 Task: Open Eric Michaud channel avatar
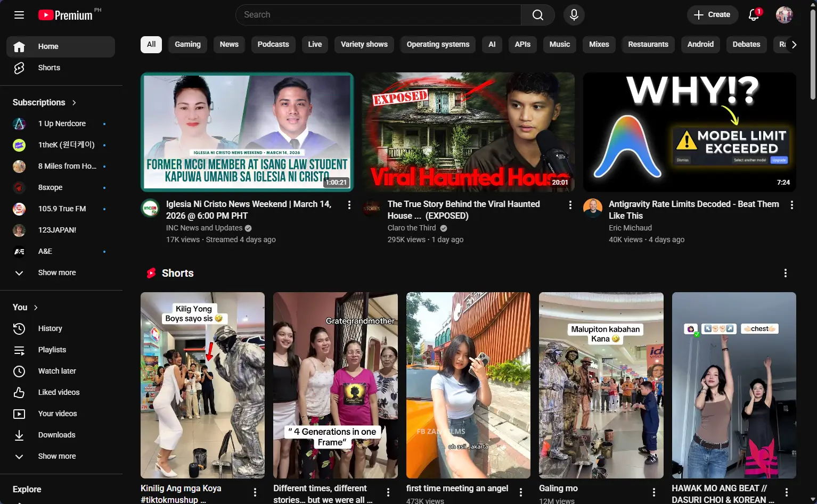click(x=593, y=208)
